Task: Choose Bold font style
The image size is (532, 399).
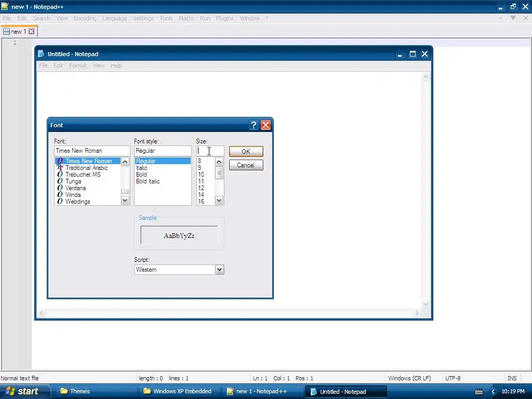Action: click(163, 175)
